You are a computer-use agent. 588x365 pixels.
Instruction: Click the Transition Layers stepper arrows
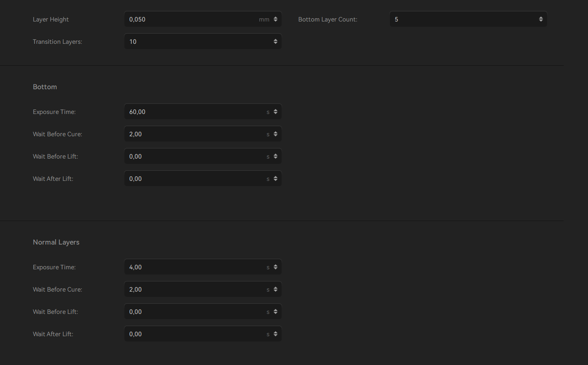coord(276,41)
